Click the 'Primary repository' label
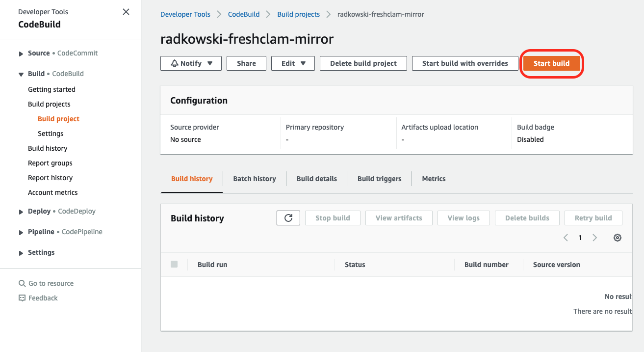Screen dimensions: 644x352 coord(315,127)
